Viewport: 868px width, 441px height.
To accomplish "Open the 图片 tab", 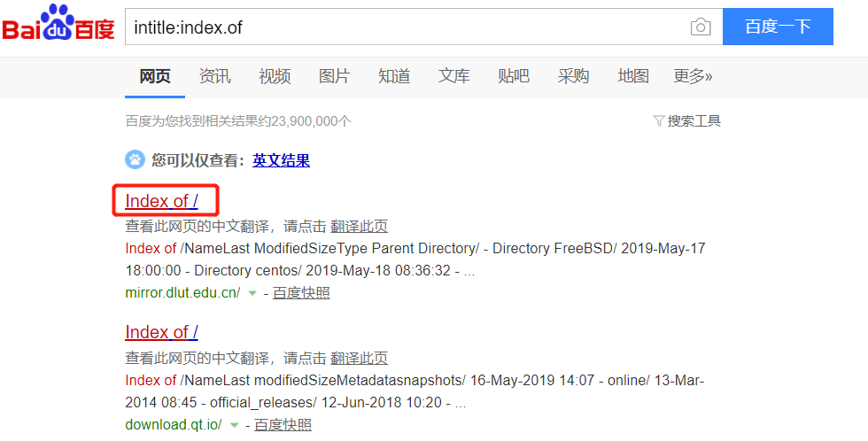I will point(334,76).
